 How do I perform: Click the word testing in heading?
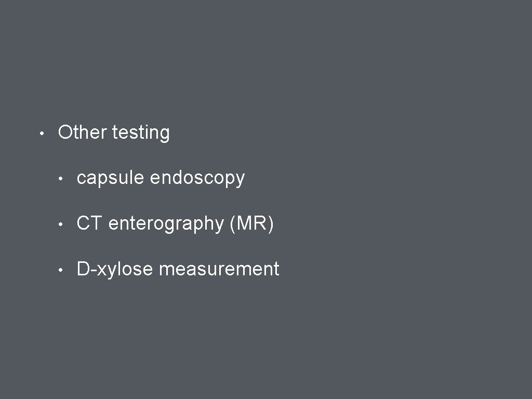tap(141, 133)
